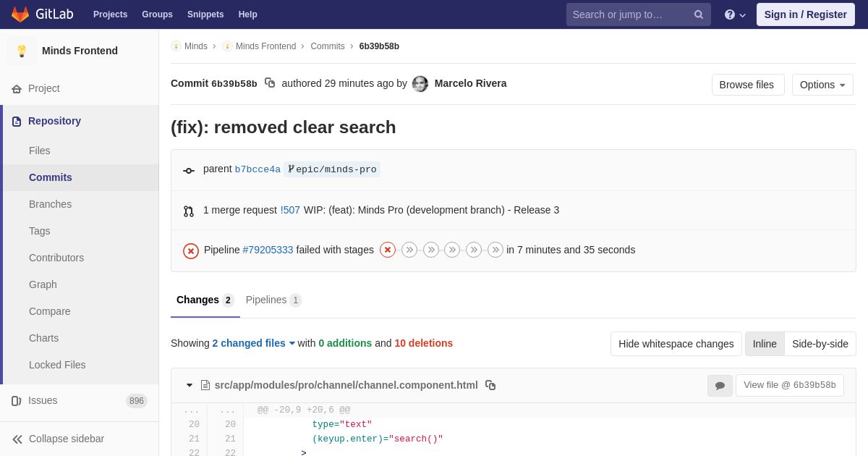This screenshot has width=868, height=456.
Task: Collapse the channel.component.html diff
Action: click(x=190, y=385)
